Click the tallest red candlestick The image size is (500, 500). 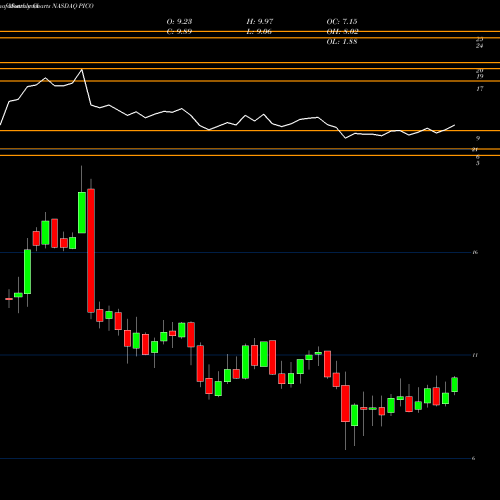pyautogui.click(x=91, y=251)
